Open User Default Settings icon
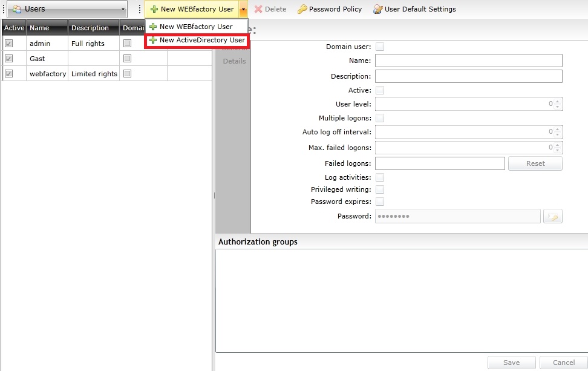Viewport: 588px width, 371px height. pyautogui.click(x=378, y=9)
